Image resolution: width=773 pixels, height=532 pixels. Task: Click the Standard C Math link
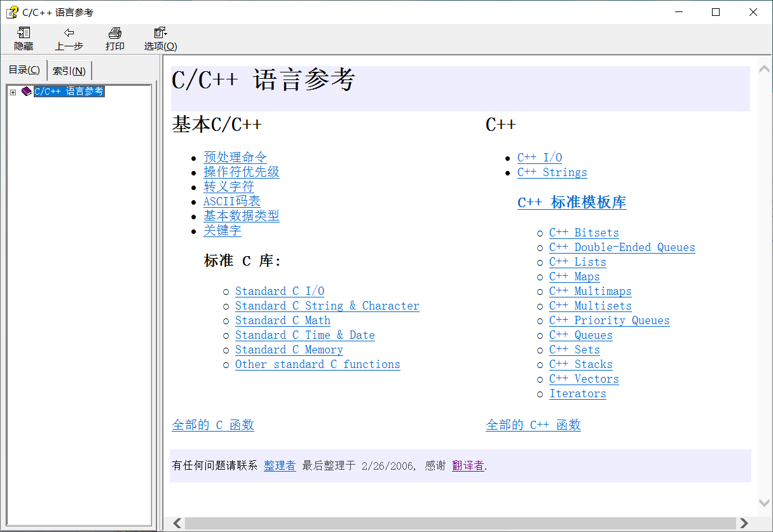click(282, 320)
